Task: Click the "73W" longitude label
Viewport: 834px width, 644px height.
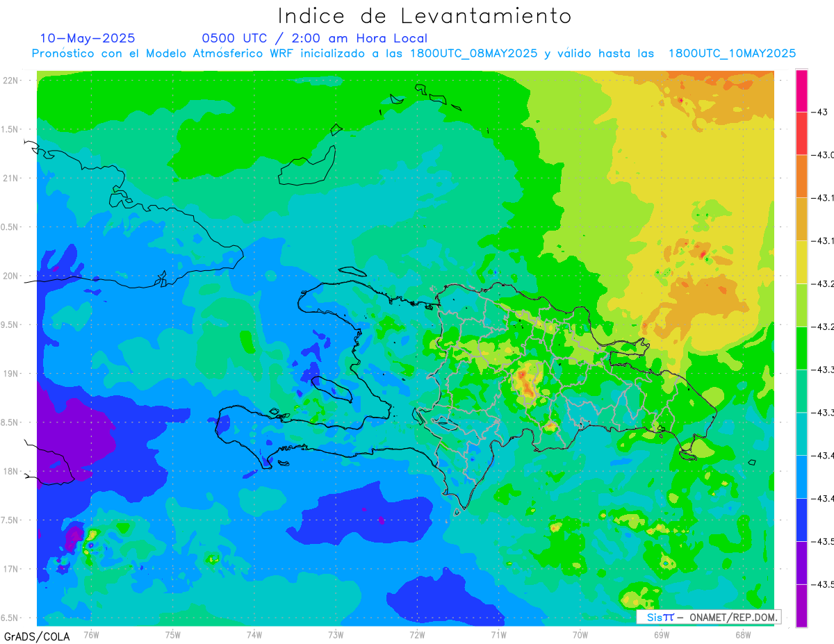Action: 336,635
